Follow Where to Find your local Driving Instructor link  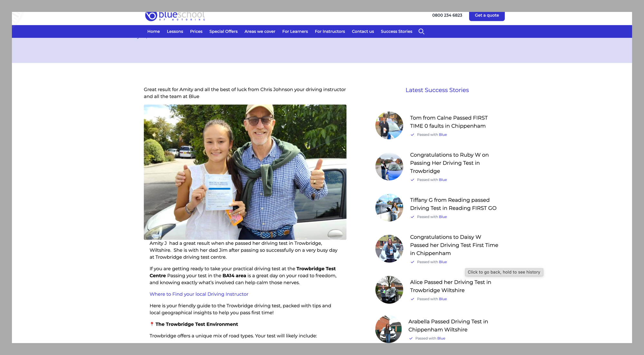(x=199, y=294)
